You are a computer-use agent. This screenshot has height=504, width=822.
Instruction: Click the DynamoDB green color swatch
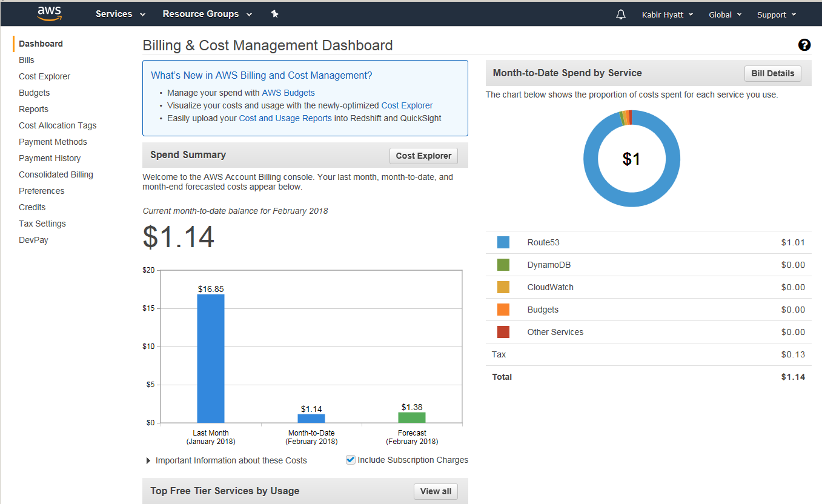503,265
